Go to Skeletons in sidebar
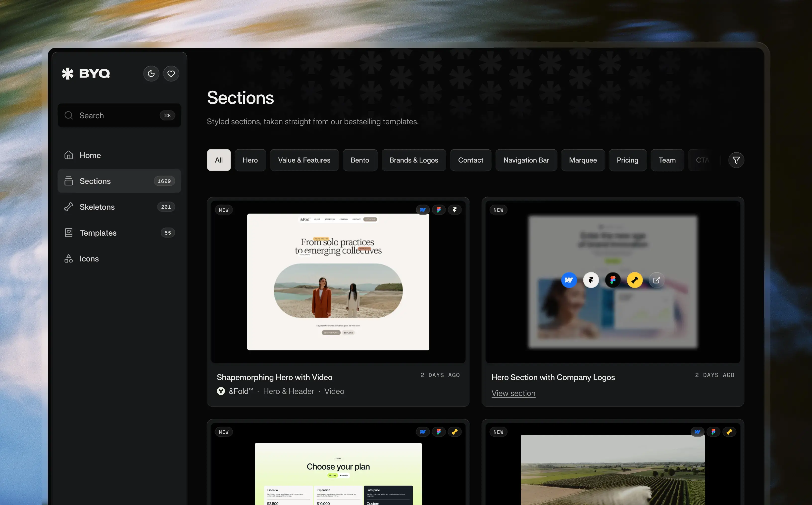 (x=97, y=207)
